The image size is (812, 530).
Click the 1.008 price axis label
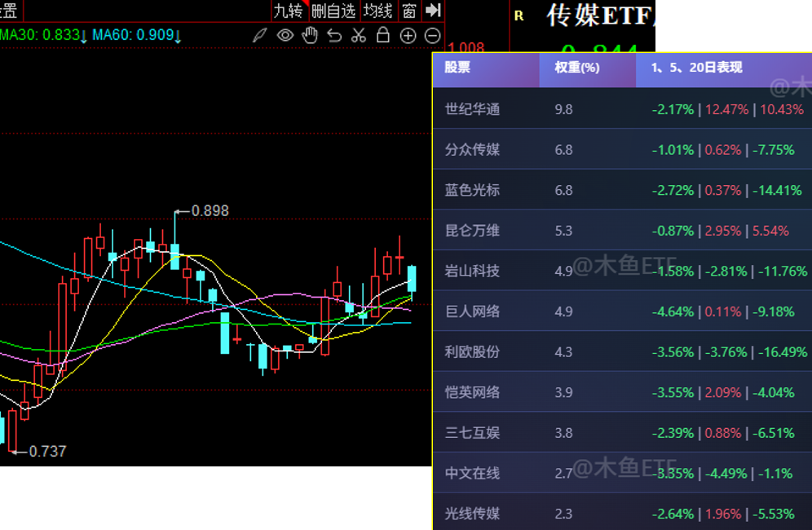click(x=466, y=47)
